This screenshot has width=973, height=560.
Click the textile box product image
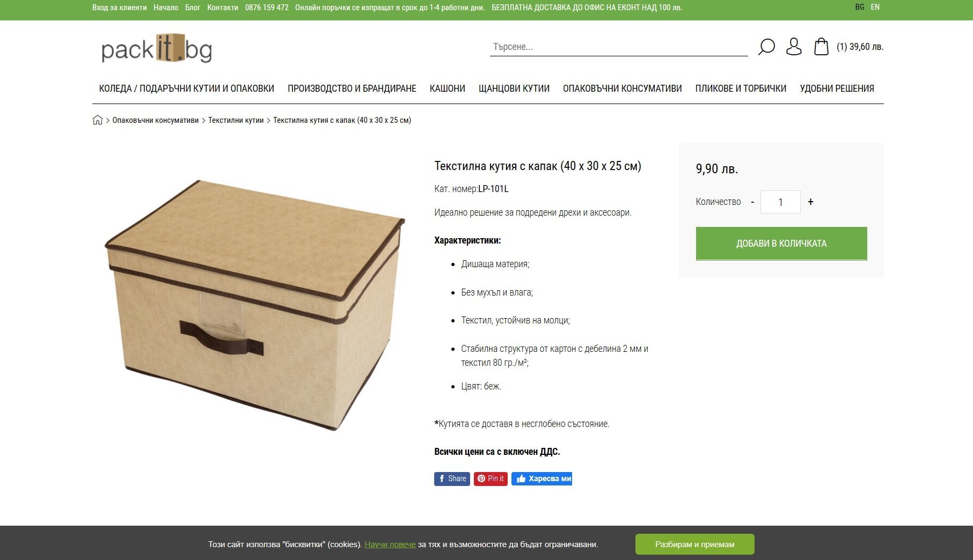pos(255,305)
